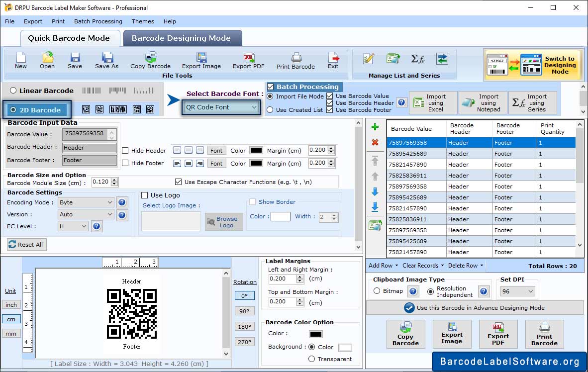The width and height of the screenshot is (588, 372).
Task: Open the Themes menu
Action: 143,21
